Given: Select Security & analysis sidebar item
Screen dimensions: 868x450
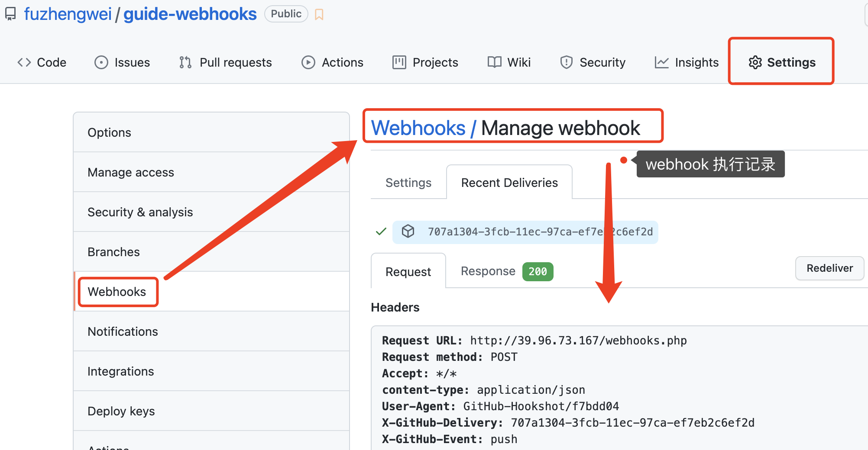Looking at the screenshot, I should [140, 212].
